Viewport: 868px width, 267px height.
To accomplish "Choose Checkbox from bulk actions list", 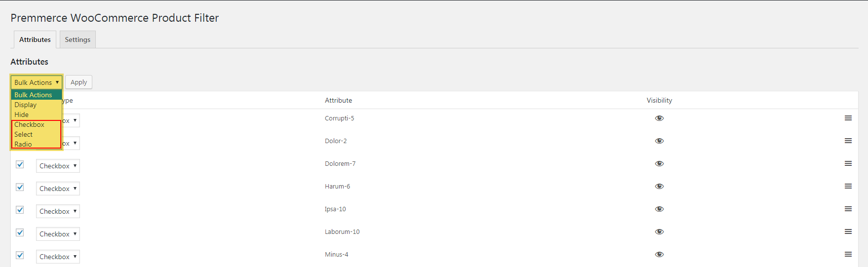I will coord(37,124).
